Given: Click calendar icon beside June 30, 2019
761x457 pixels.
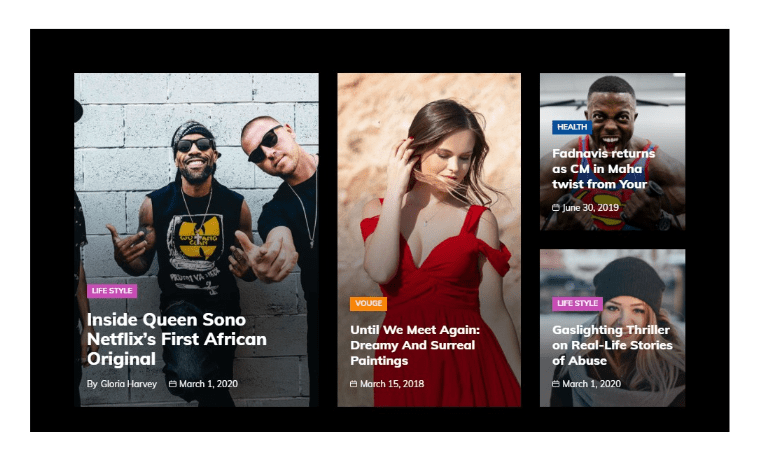Looking at the screenshot, I should point(556,208).
